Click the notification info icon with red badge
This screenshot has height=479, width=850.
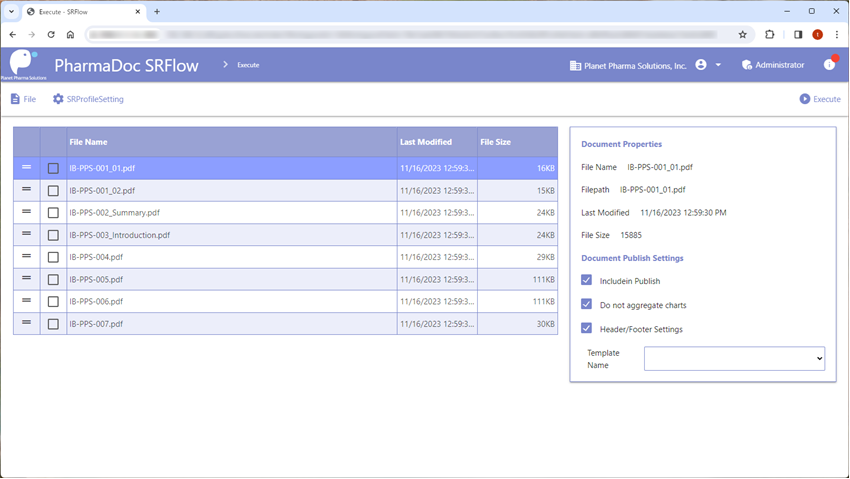click(830, 64)
